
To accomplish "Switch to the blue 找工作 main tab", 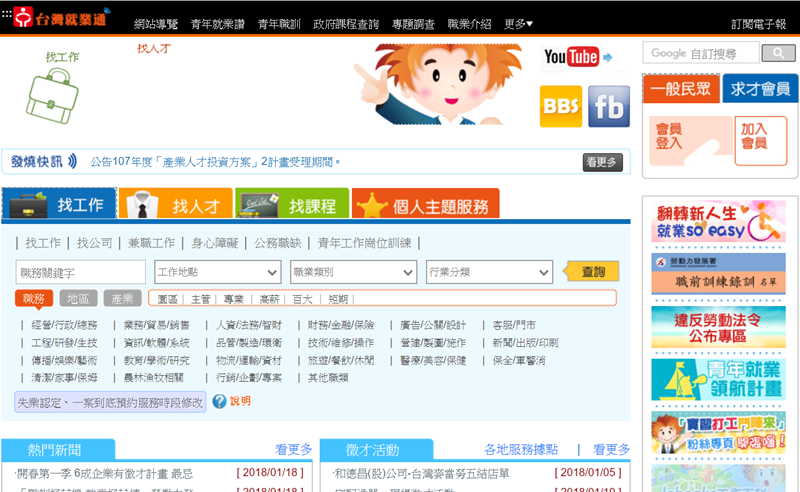I will (x=59, y=205).
